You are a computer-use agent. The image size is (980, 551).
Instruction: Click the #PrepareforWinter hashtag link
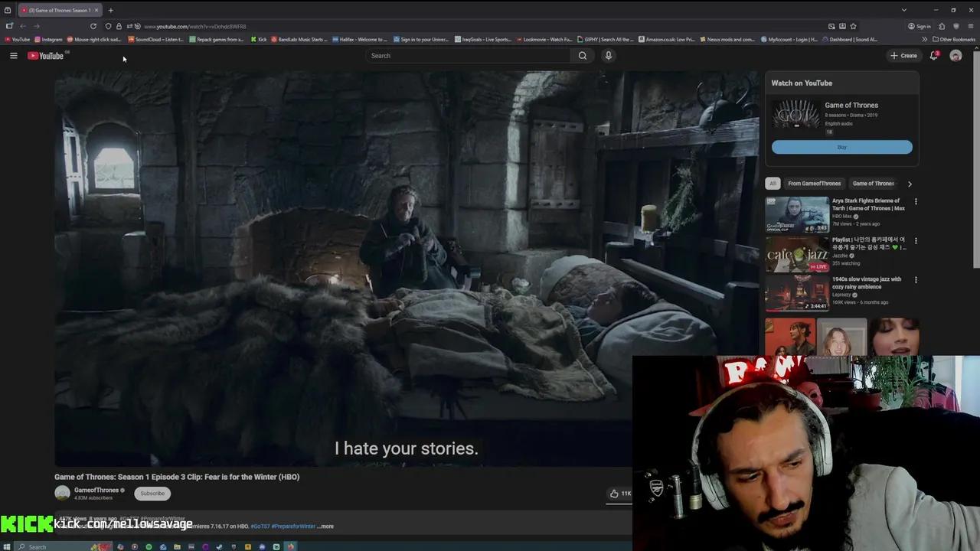293,527
